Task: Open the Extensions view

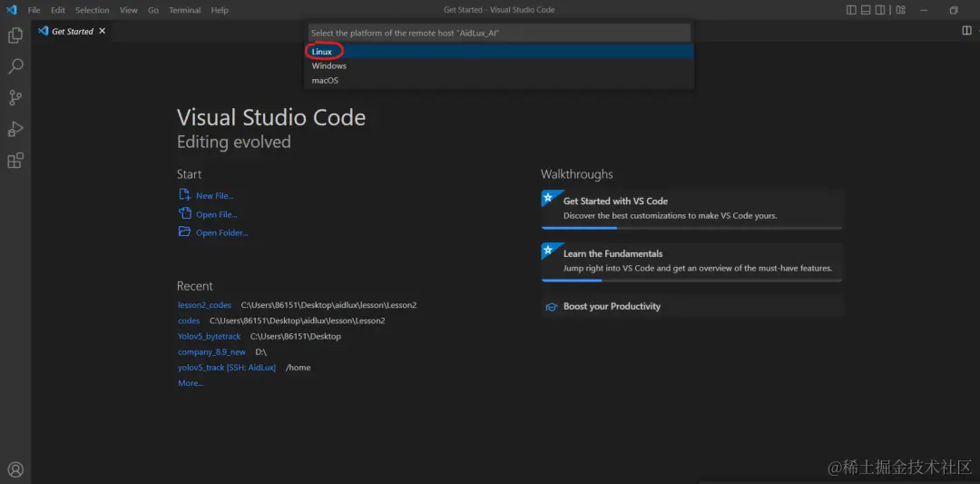Action: [15, 161]
